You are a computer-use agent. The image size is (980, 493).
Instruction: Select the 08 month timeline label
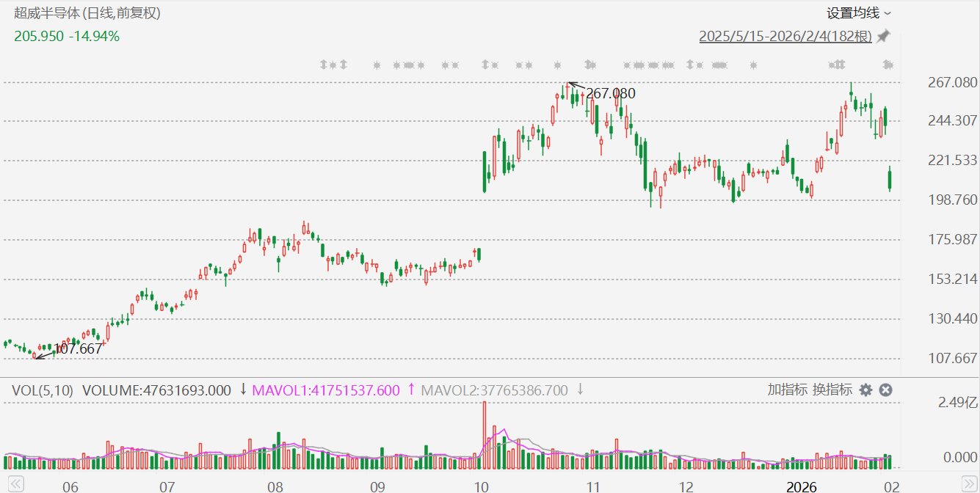coord(275,486)
